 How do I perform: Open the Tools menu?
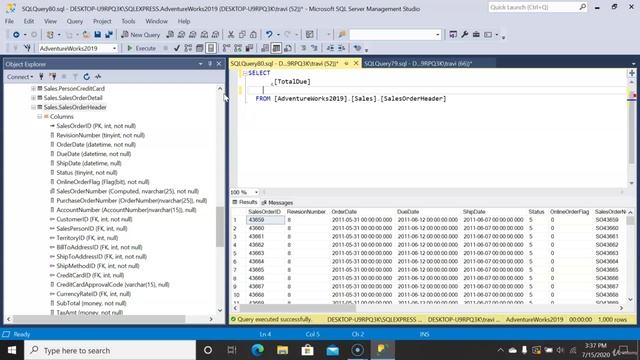pyautogui.click(x=128, y=21)
